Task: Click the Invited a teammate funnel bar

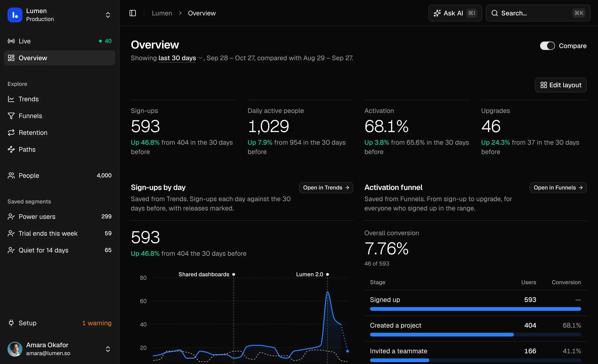Action: click(475, 360)
